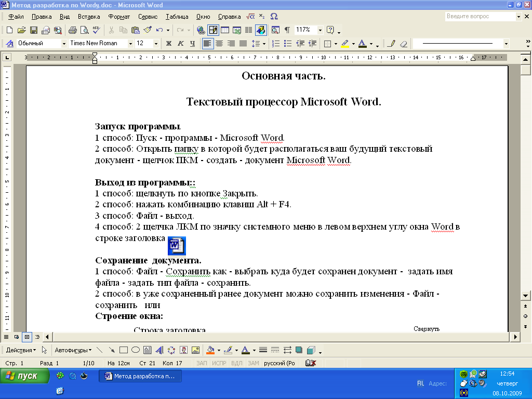Open the Style dropdown showing Обычный
532x399 pixels.
click(64, 44)
